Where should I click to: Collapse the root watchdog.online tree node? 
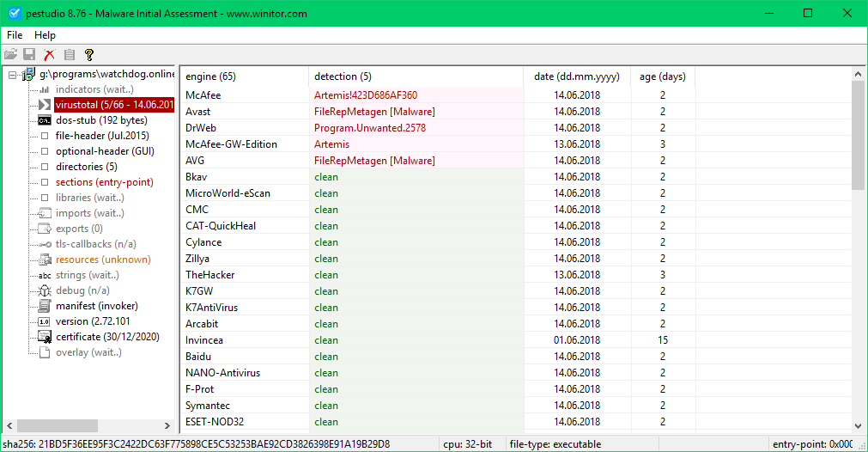pyautogui.click(x=13, y=75)
